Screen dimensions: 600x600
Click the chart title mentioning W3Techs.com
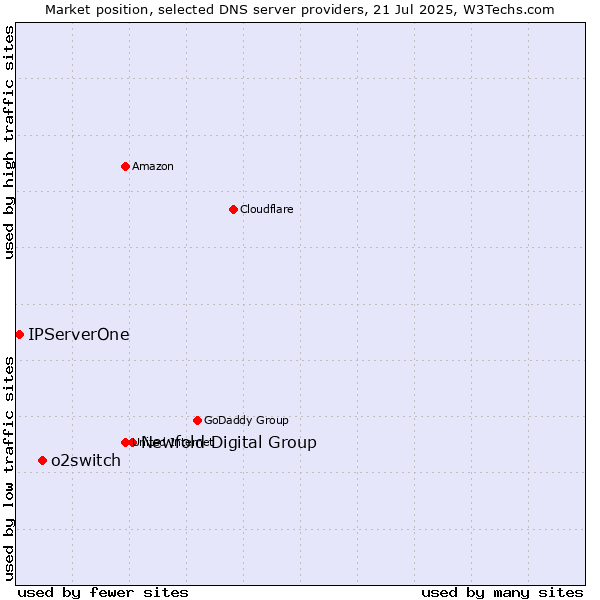(300, 10)
